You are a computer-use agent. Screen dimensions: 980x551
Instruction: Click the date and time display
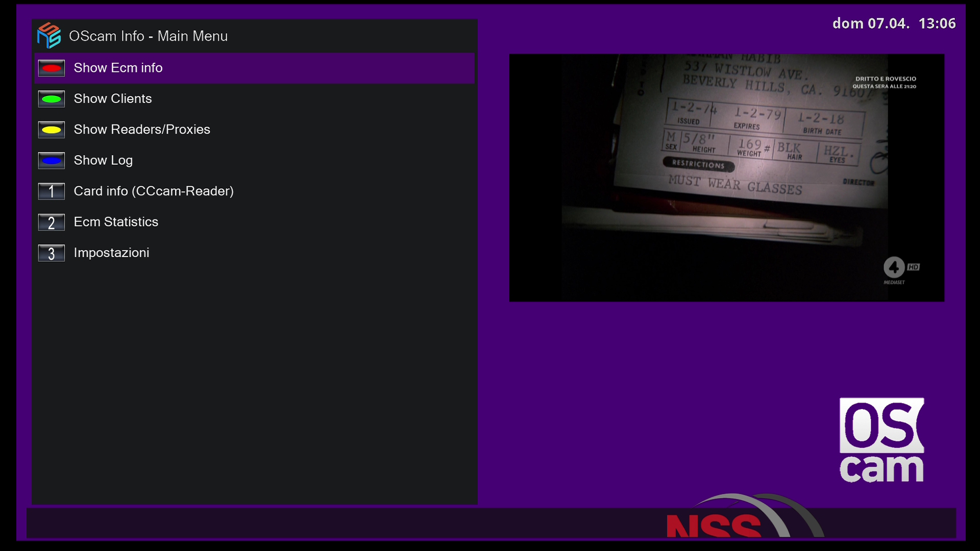[x=894, y=23]
